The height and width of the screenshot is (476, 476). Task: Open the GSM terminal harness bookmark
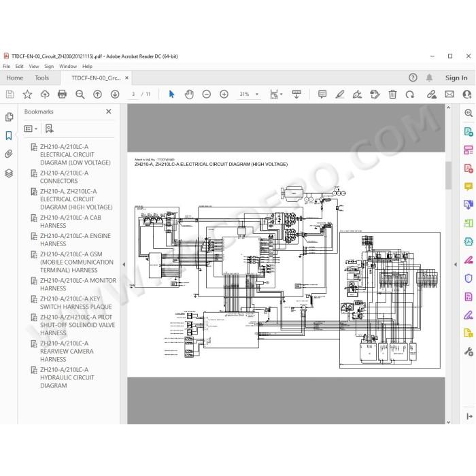pos(77,262)
